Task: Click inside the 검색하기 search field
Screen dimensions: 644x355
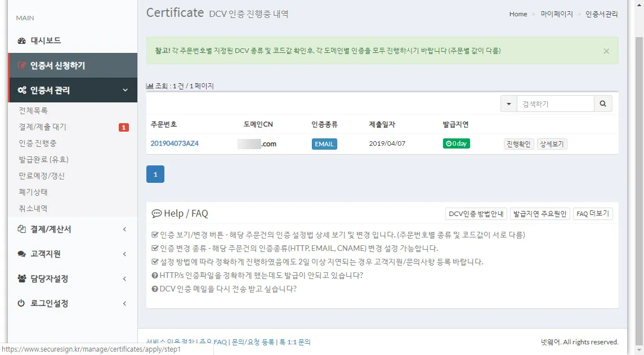Action: click(555, 104)
